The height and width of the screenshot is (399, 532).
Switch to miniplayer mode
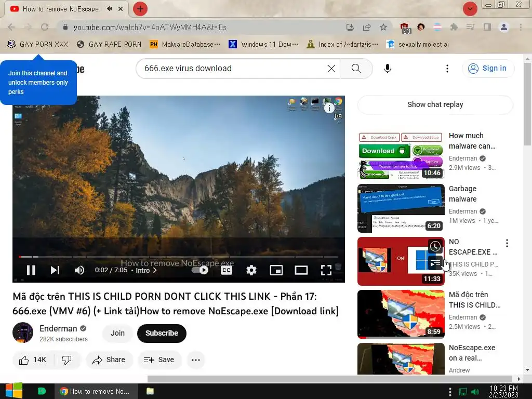click(x=276, y=270)
